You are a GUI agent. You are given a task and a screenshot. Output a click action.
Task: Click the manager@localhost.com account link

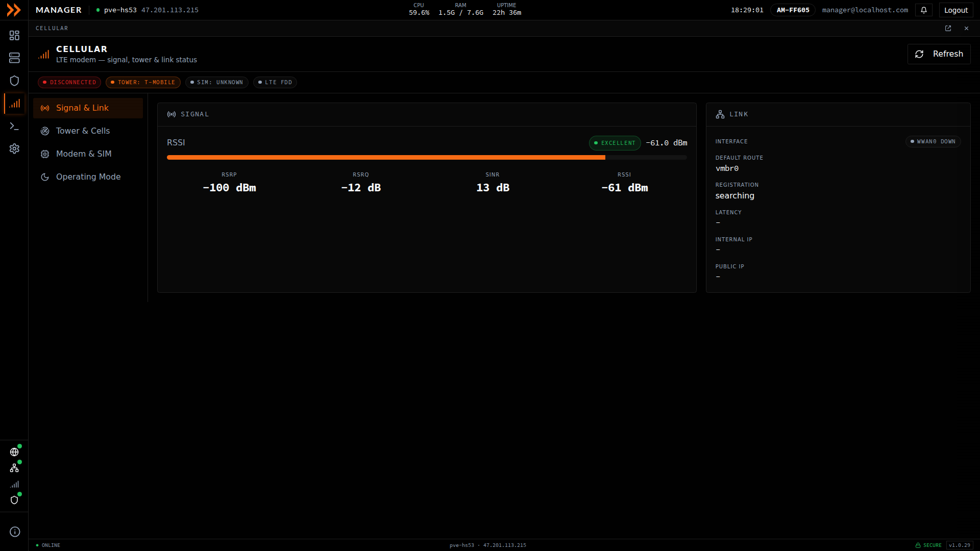click(865, 10)
